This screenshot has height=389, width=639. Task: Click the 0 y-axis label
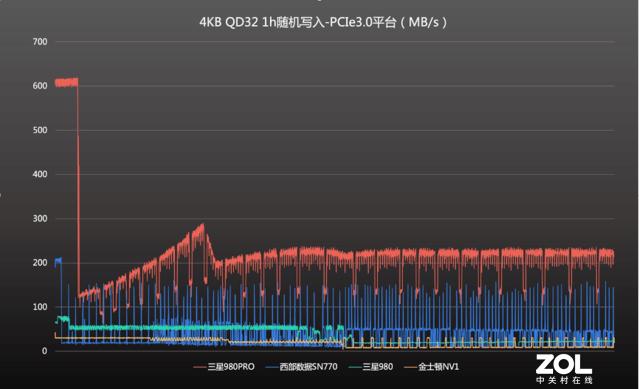44,351
